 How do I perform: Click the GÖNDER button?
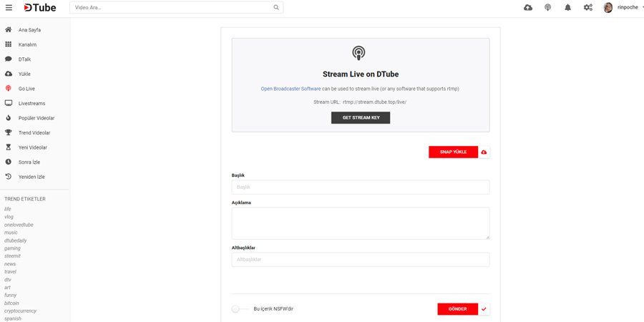click(458, 309)
